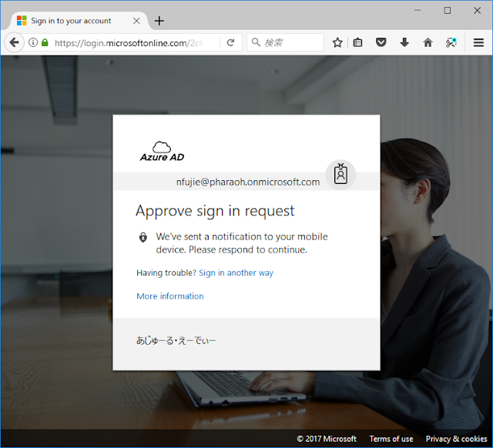
Task: Click 'Sign in another way' link
Action: [x=236, y=272]
